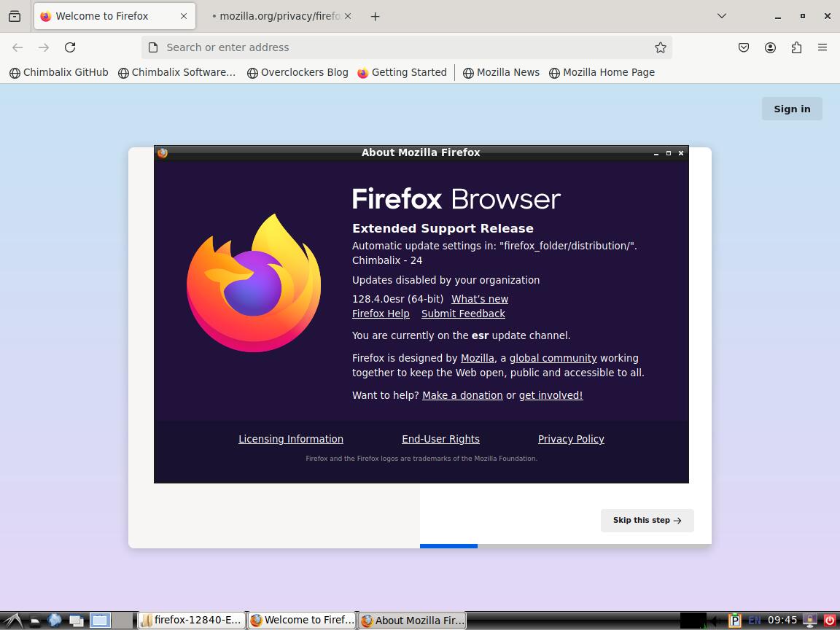This screenshot has width=840, height=630.
Task: Click the browser forward arrow
Action: point(44,47)
